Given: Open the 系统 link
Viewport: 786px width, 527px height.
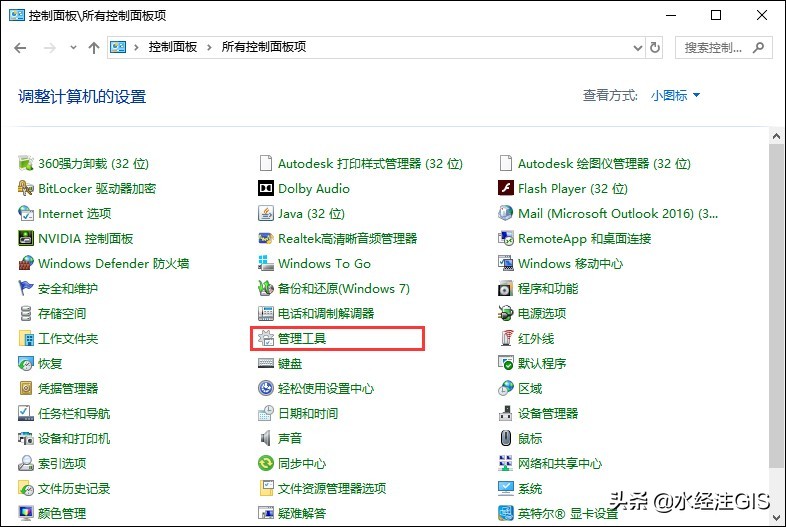Looking at the screenshot, I should (x=530, y=488).
